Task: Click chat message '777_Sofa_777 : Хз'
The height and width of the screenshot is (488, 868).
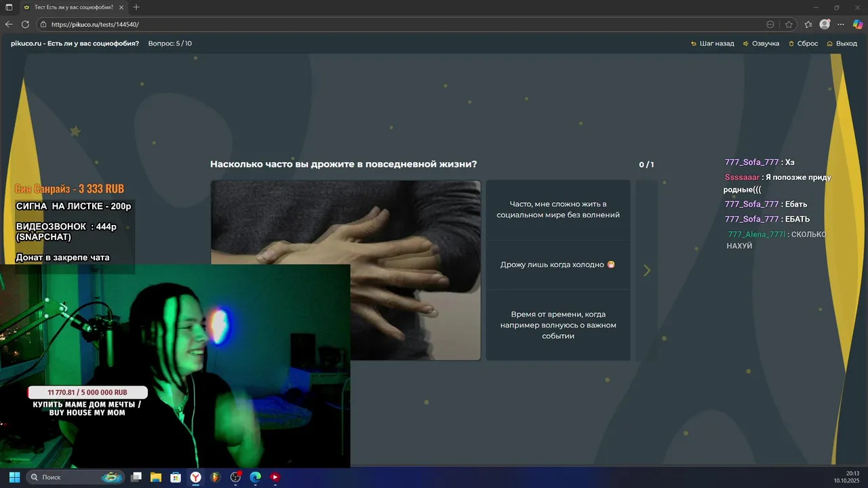Action: click(x=759, y=163)
